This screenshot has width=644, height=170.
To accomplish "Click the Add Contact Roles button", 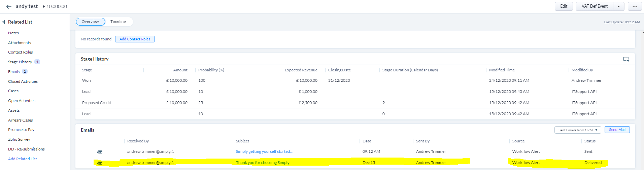I will [135, 39].
